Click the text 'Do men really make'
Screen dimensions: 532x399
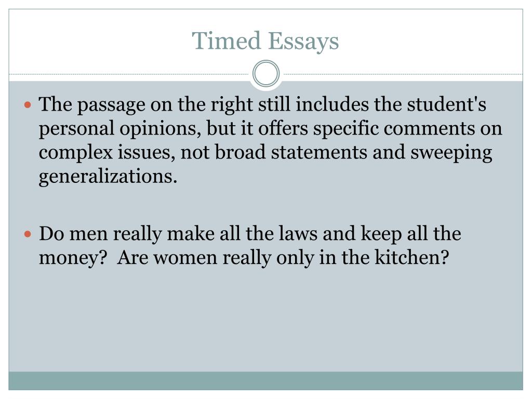[127, 234]
